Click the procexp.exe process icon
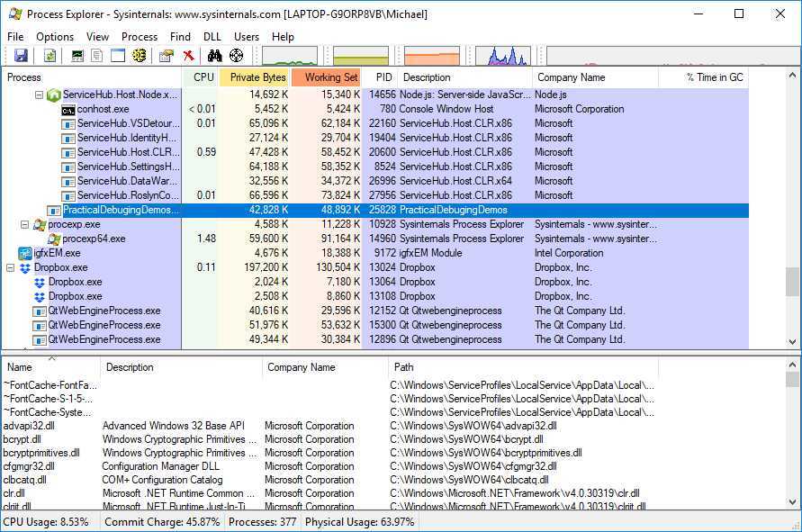This screenshot has height=532, width=802. click(x=40, y=224)
